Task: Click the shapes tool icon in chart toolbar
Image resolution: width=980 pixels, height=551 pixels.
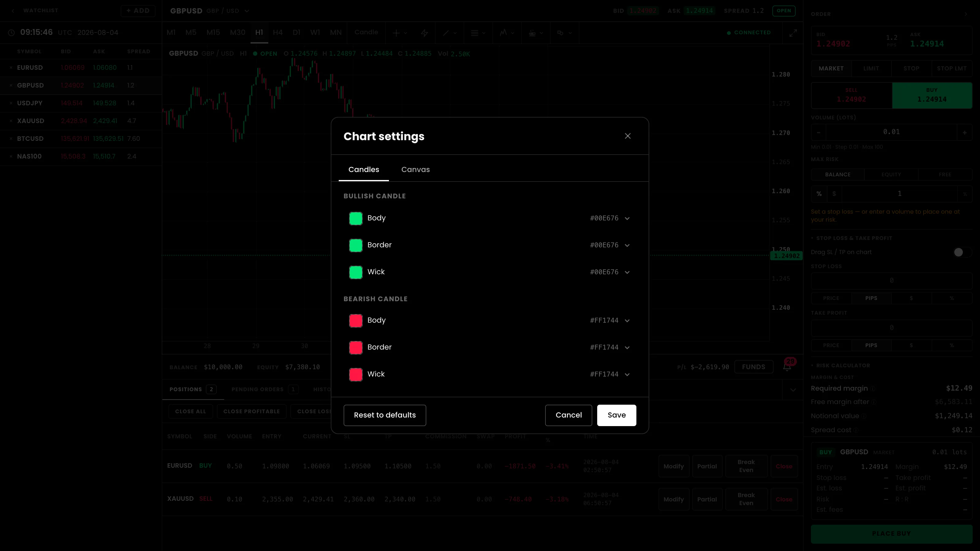Action: click(560, 33)
